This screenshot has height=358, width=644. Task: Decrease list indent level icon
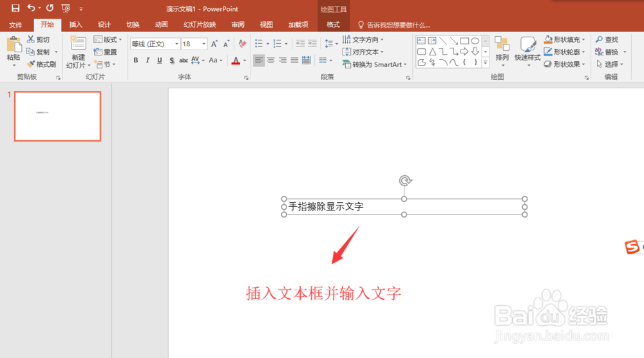(x=300, y=44)
